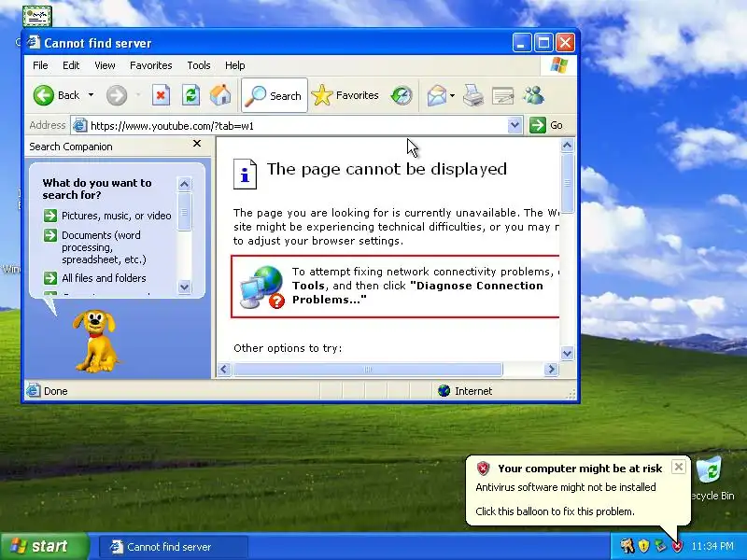Click the Mail envelope icon
Image resolution: width=747 pixels, height=560 pixels.
[x=436, y=95]
